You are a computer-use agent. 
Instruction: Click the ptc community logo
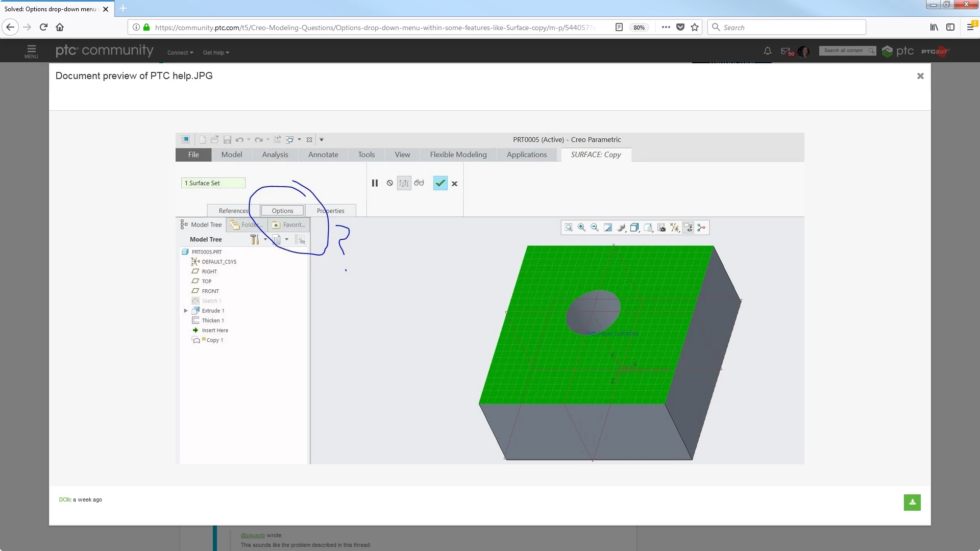104,51
